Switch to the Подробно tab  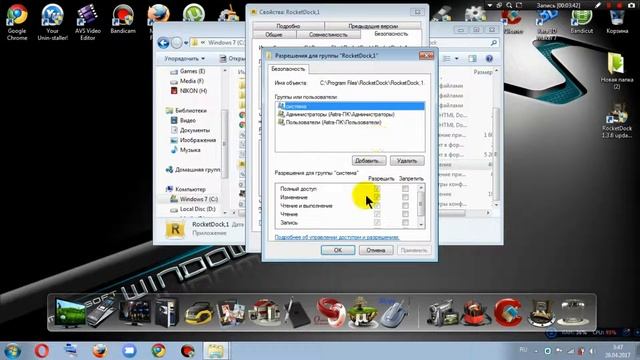288,26
